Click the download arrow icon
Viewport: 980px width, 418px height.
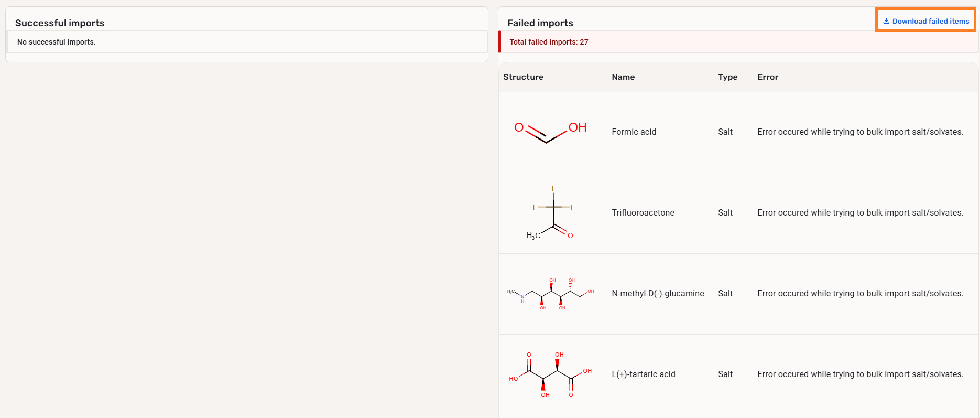tap(886, 22)
